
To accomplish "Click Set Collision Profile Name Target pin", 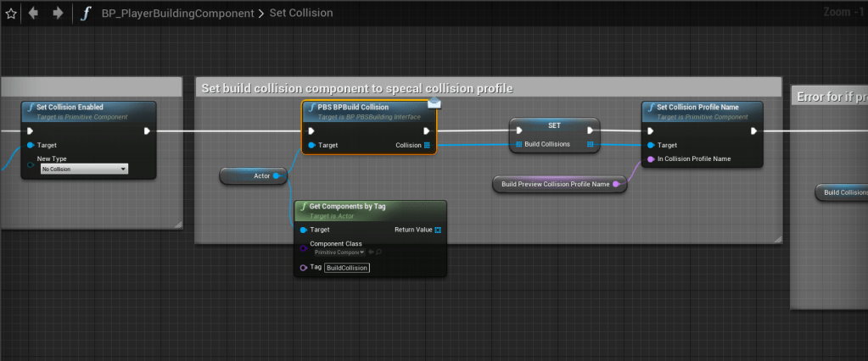I will point(651,145).
